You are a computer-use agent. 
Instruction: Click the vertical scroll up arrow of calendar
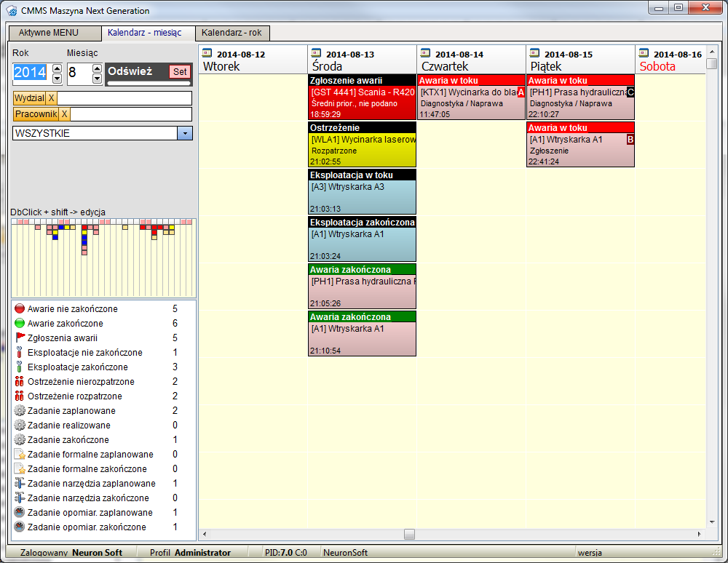(x=712, y=51)
